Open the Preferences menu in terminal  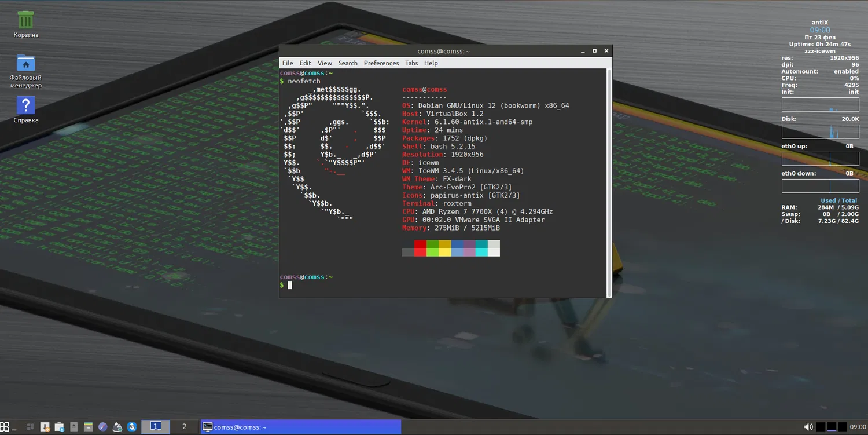(381, 63)
